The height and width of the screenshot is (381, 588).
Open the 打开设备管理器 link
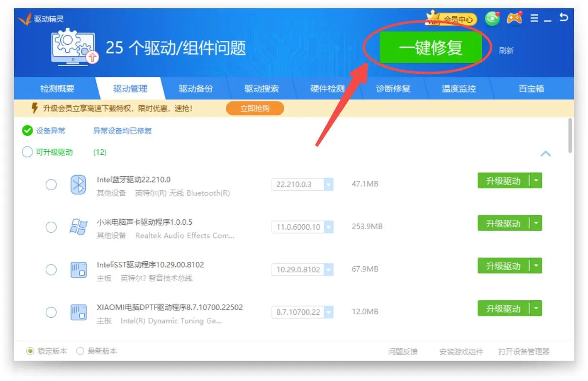pyautogui.click(x=524, y=351)
